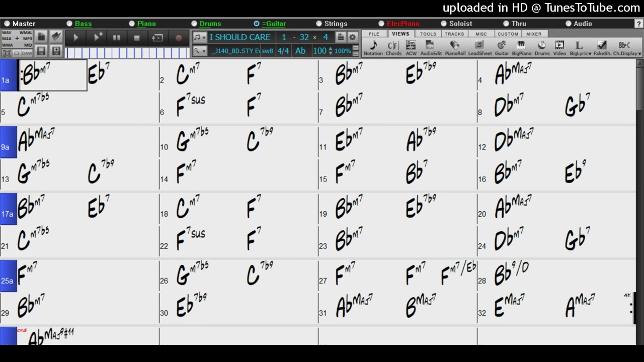This screenshot has width=644, height=362.
Task: Launch the ACW audio chord wizard
Action: [x=411, y=48]
